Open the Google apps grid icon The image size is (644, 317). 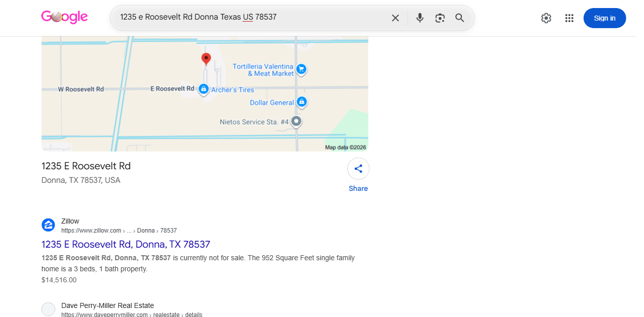point(569,18)
